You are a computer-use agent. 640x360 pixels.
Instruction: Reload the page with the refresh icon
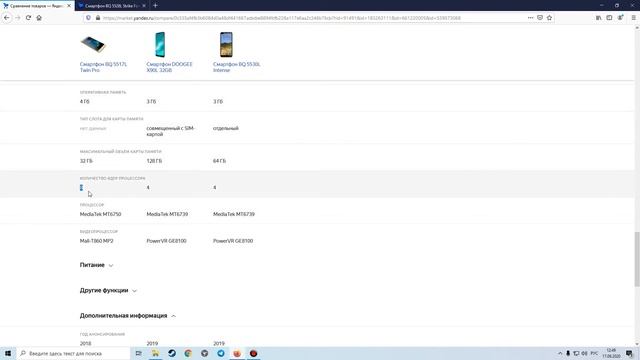pos(28,18)
